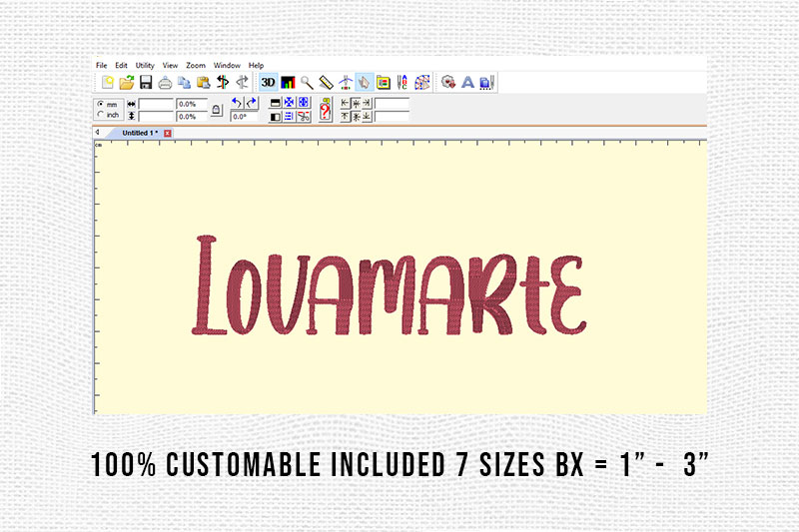Image resolution: width=799 pixels, height=532 pixels.
Task: Align objects to horizontal center
Action: pyautogui.click(x=357, y=104)
